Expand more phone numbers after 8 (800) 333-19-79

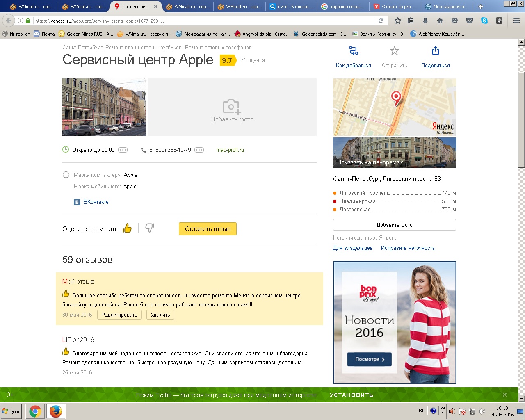tap(199, 150)
